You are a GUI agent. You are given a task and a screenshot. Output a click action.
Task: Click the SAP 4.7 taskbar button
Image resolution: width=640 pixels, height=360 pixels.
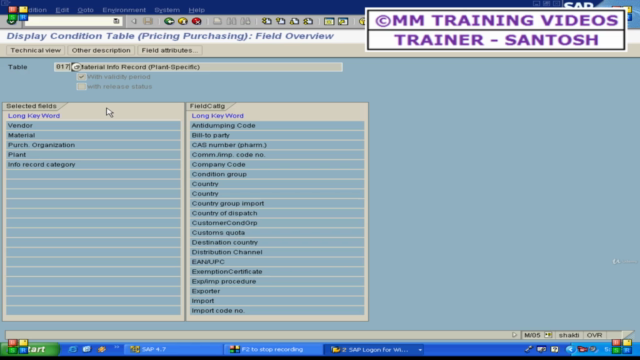click(173, 349)
